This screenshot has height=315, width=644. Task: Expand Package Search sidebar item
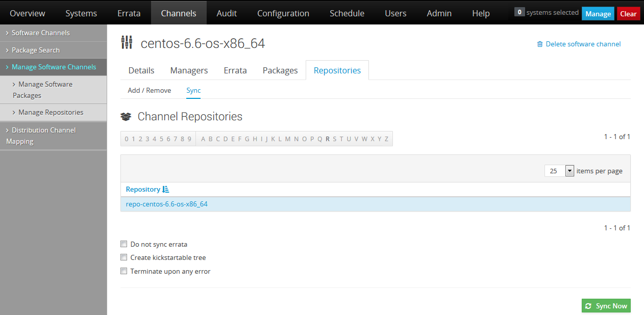(x=53, y=50)
